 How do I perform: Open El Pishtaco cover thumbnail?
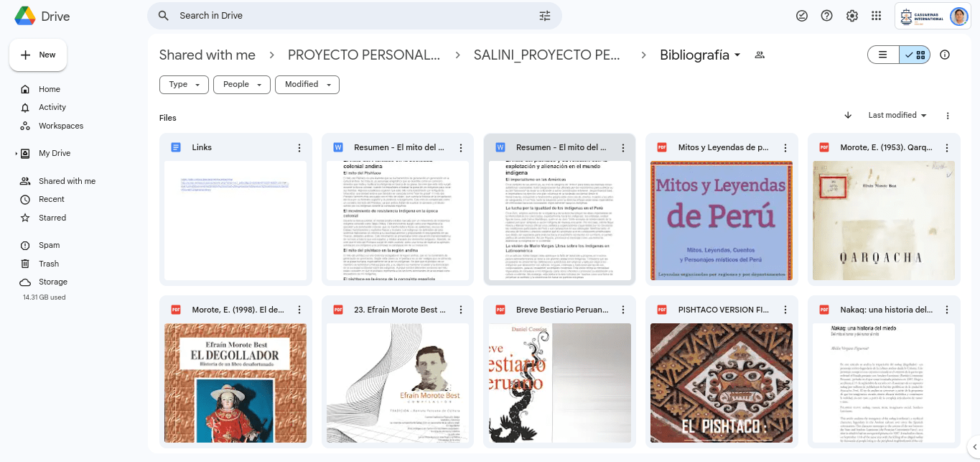[x=722, y=383]
